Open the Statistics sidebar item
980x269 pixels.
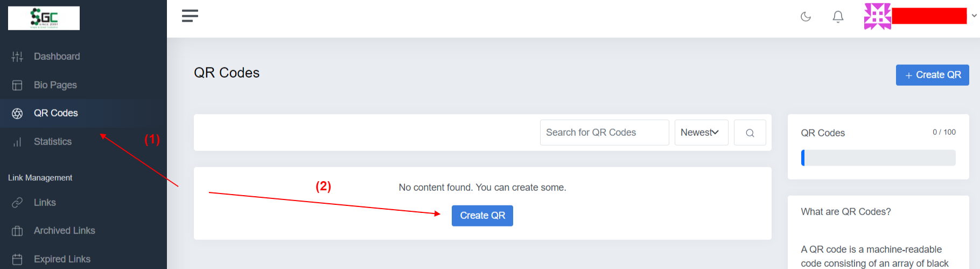tap(52, 142)
